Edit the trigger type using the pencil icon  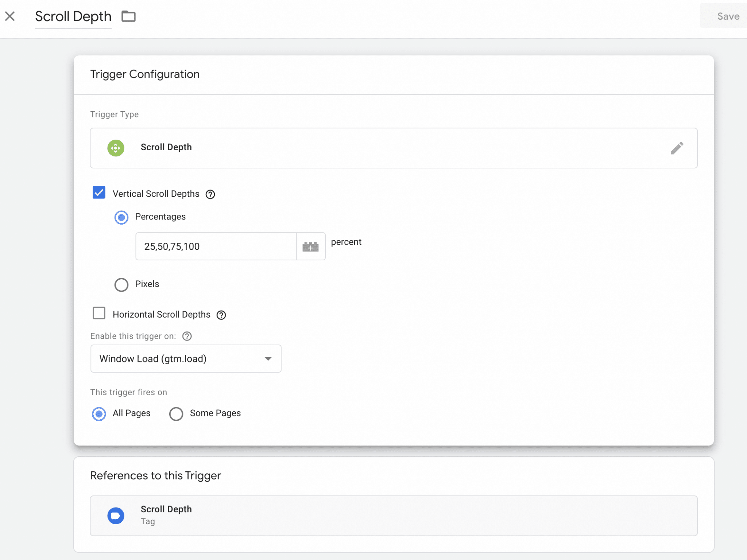click(x=677, y=148)
